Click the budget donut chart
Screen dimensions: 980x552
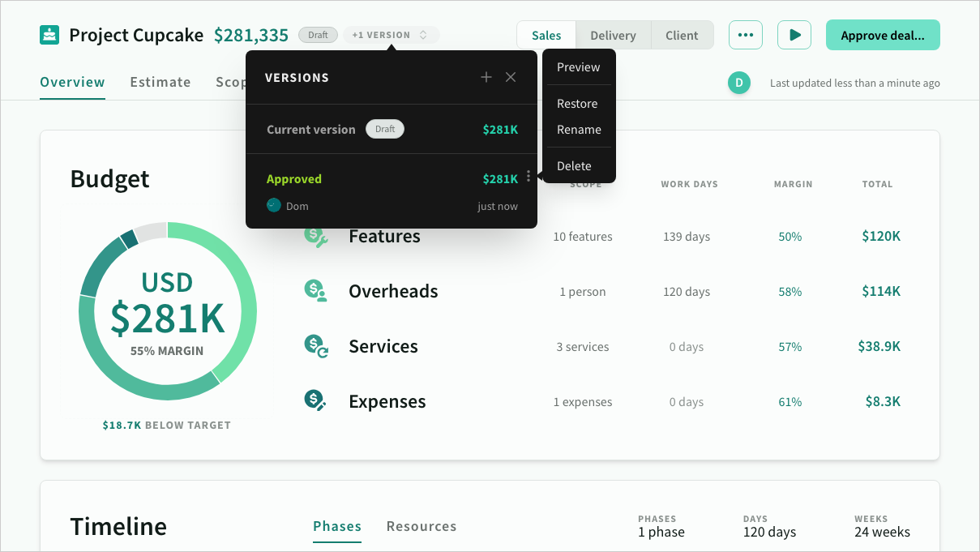168,310
